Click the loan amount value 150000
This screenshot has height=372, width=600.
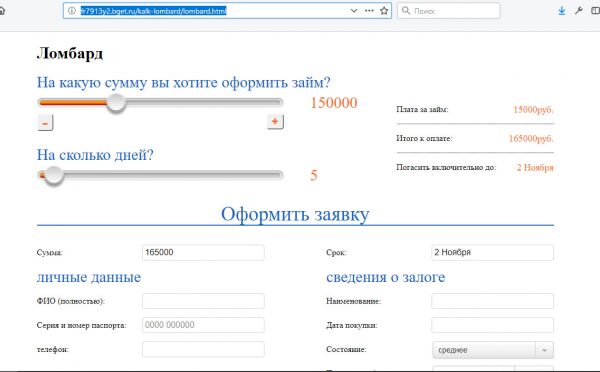click(334, 103)
